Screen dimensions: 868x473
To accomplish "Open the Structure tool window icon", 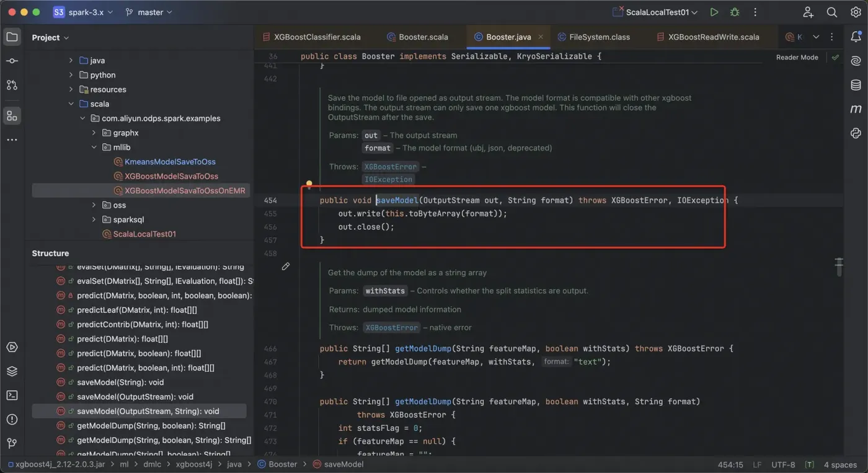I will coord(12,116).
